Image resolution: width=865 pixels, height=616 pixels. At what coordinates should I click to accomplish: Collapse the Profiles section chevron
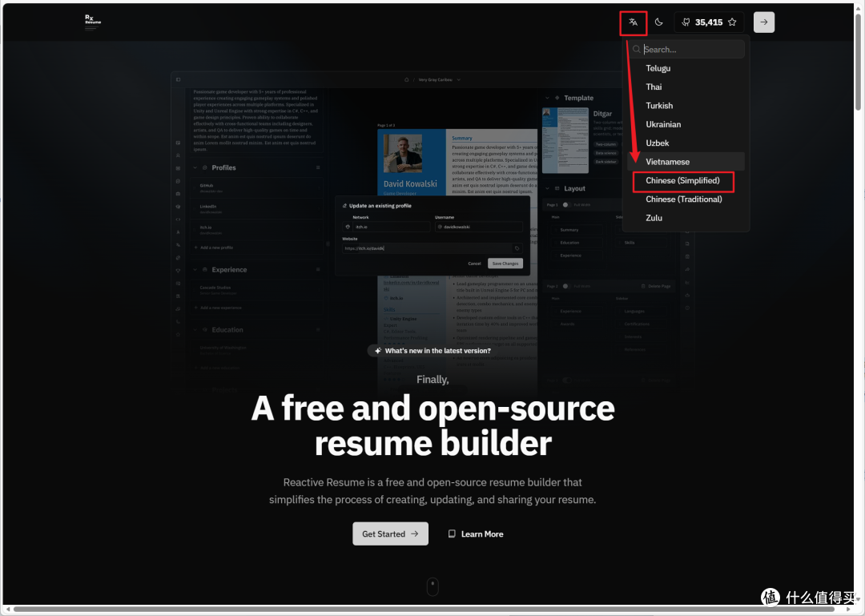pyautogui.click(x=195, y=167)
